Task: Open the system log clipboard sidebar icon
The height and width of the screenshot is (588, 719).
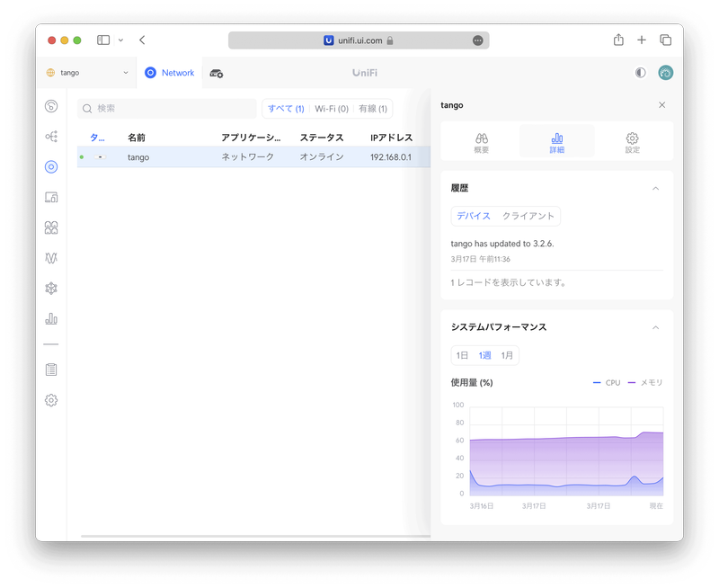Action: 51,370
